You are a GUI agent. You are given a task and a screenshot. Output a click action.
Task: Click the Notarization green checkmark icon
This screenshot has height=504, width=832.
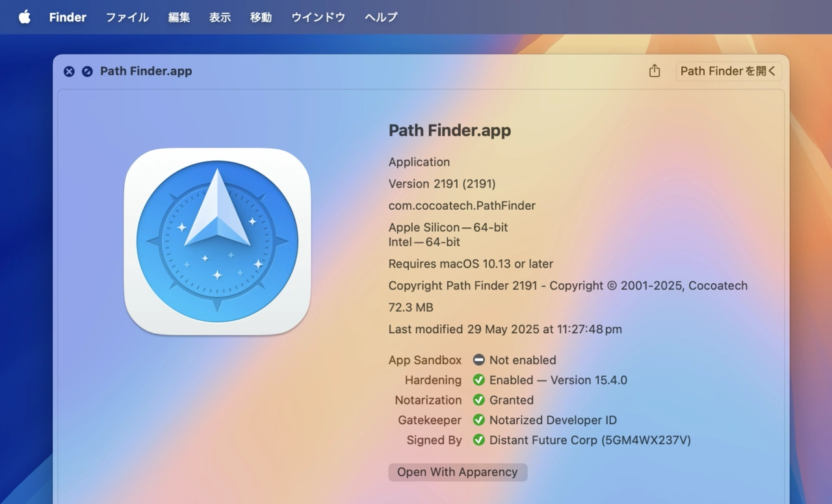[x=479, y=400]
